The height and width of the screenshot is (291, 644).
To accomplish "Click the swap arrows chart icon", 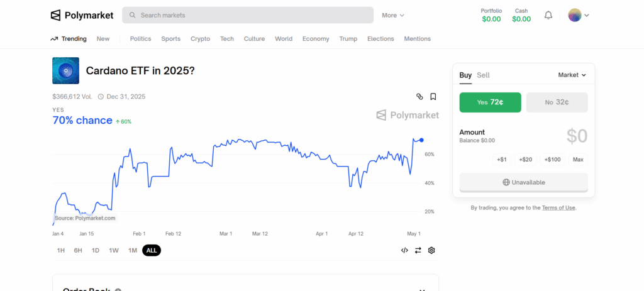I will 418,250.
